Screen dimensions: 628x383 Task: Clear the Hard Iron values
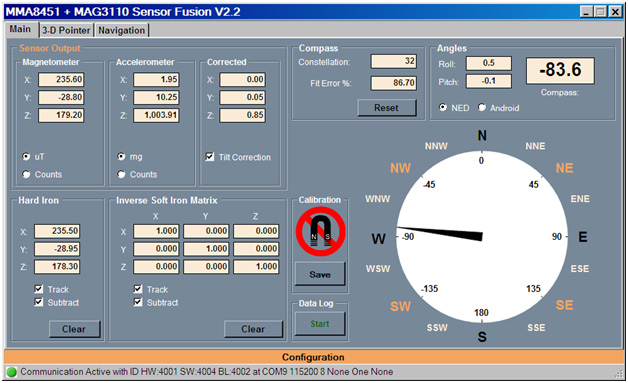point(74,329)
